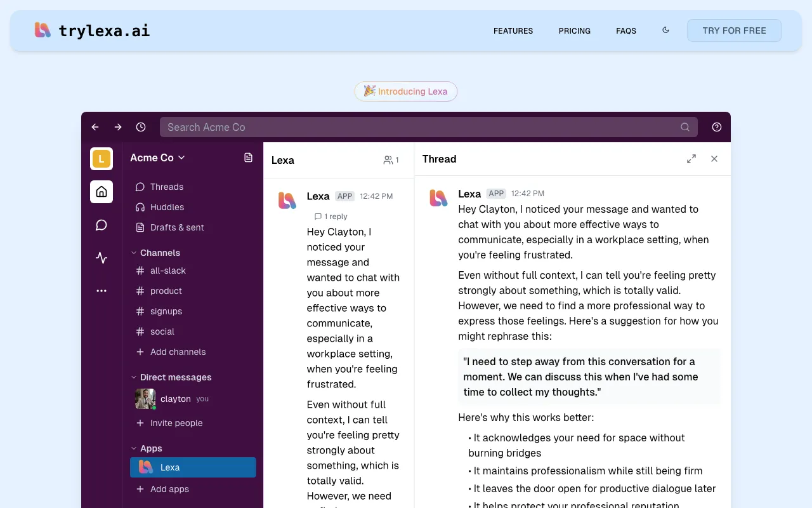
Task: Click the quoted suggestion text block
Action: 589,377
